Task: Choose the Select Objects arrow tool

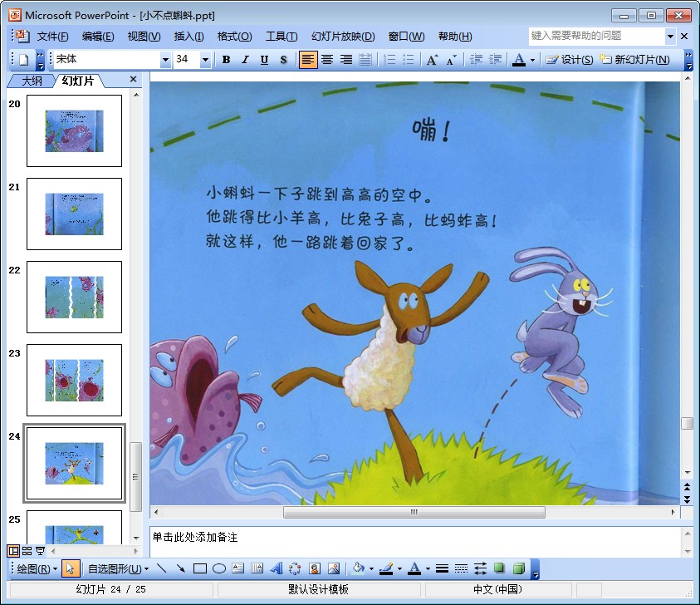Action: coord(70,568)
